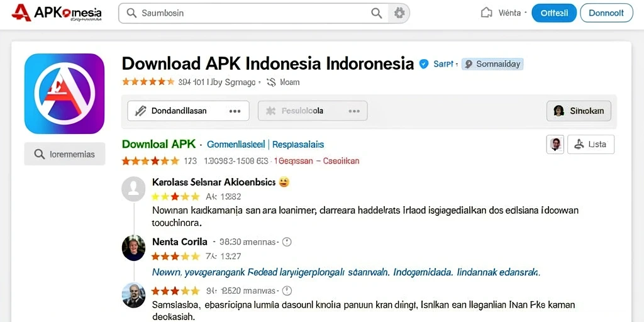The height and width of the screenshot is (322, 644).
Task: Click the magnifier icon in loremernias box
Action: point(40,154)
